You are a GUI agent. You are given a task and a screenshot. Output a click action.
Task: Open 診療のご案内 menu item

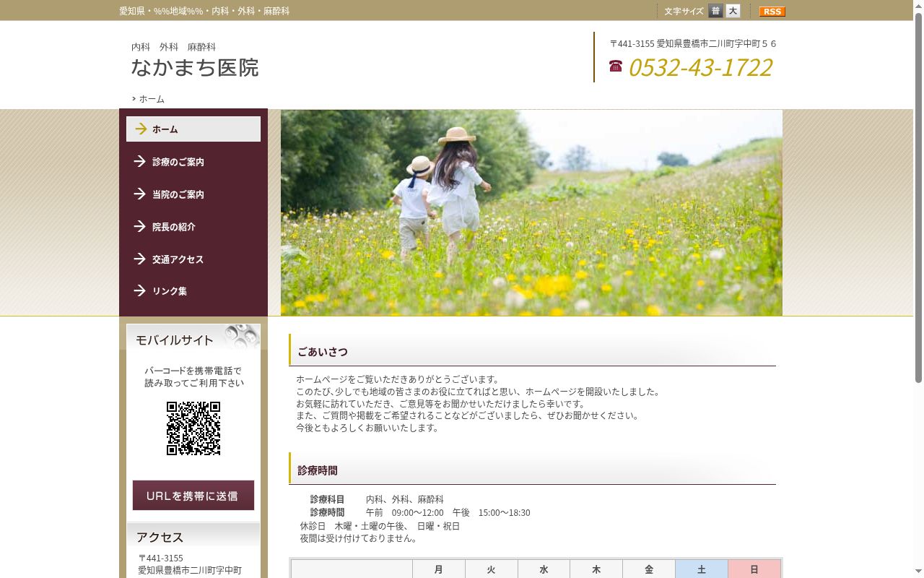pyautogui.click(x=193, y=162)
